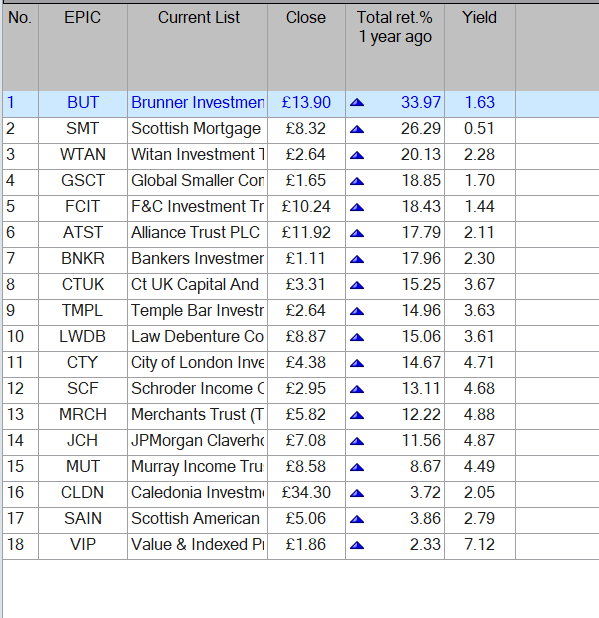Screen dimensions: 599x618
Task: Select the BUT EPIC cell
Action: point(83,102)
